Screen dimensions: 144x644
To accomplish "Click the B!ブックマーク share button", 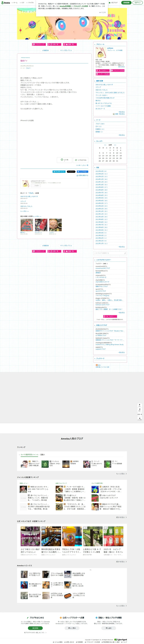I will (x=59, y=172).
